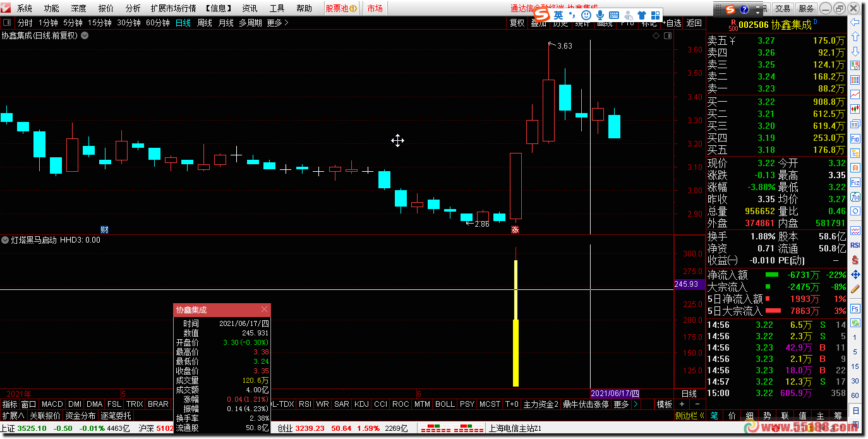The width and height of the screenshot is (868, 439).
Task: Open the F5 icon in right sidebar
Action: click(855, 310)
